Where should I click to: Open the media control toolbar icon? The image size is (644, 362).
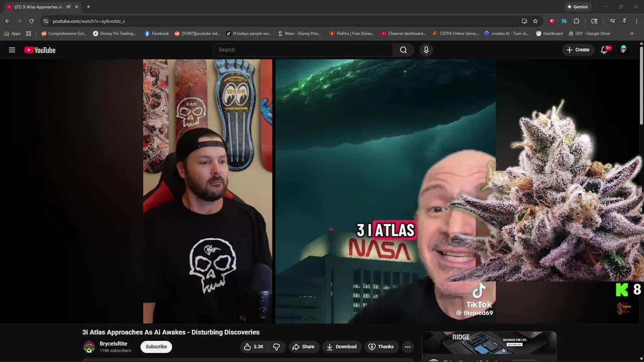(612, 21)
